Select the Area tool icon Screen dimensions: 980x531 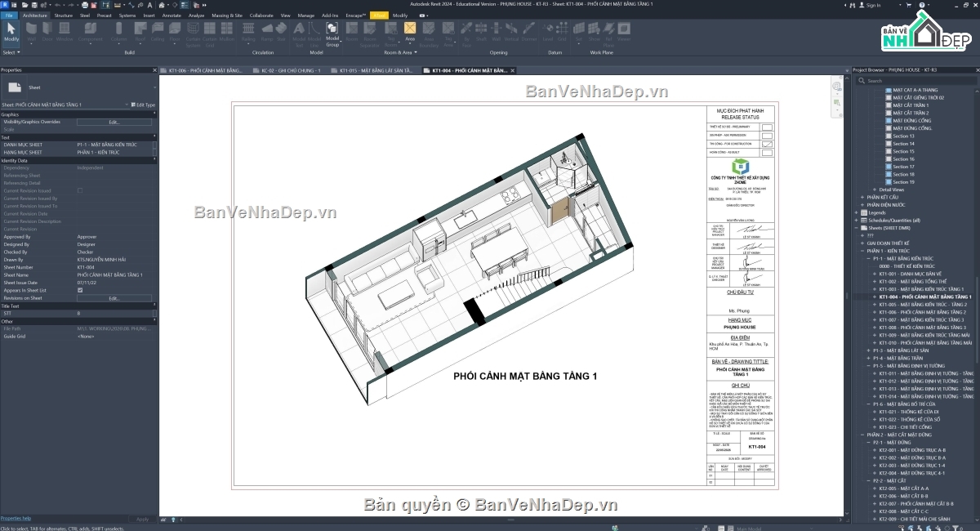[410, 29]
